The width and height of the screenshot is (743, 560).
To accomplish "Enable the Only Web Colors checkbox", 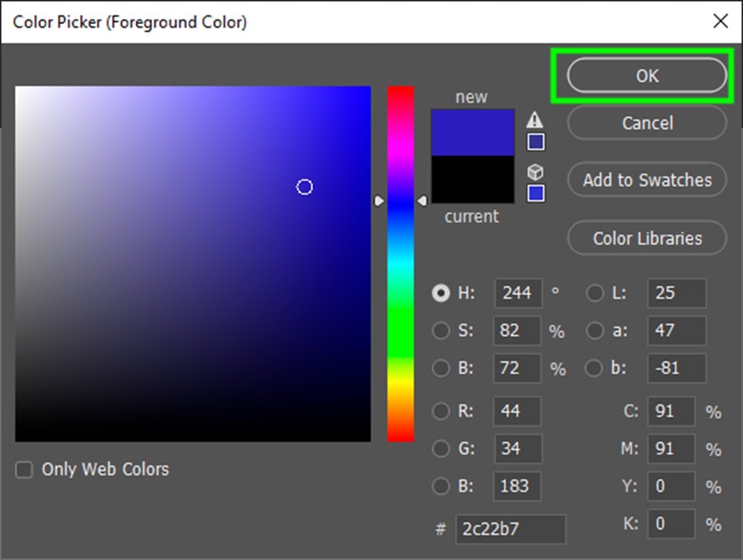I will pyautogui.click(x=23, y=469).
